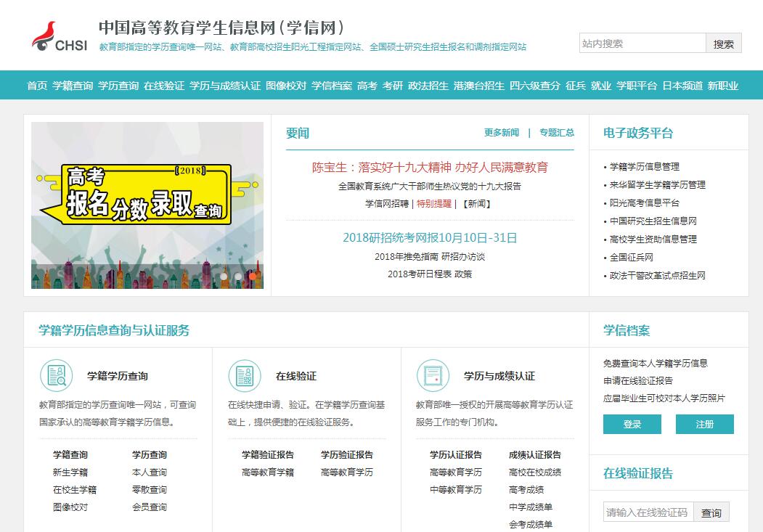The height and width of the screenshot is (532, 763).
Task: Open 首页 in the navigation bar
Action: pyautogui.click(x=37, y=86)
